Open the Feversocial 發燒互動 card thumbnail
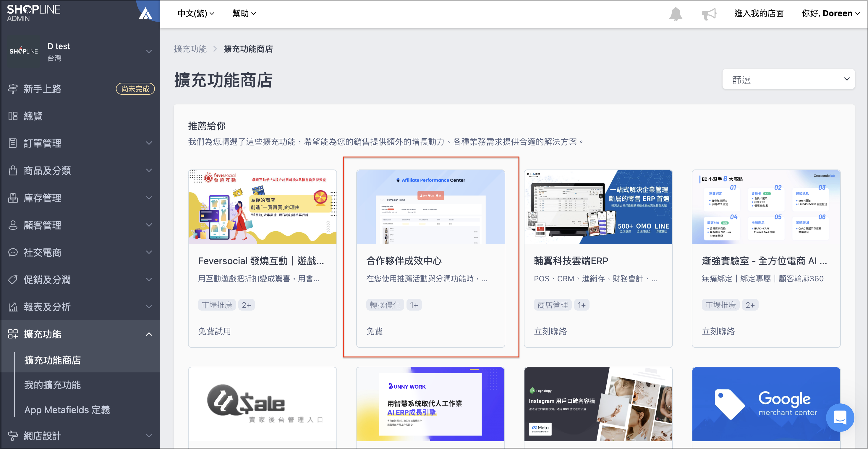868x449 pixels. (262, 207)
